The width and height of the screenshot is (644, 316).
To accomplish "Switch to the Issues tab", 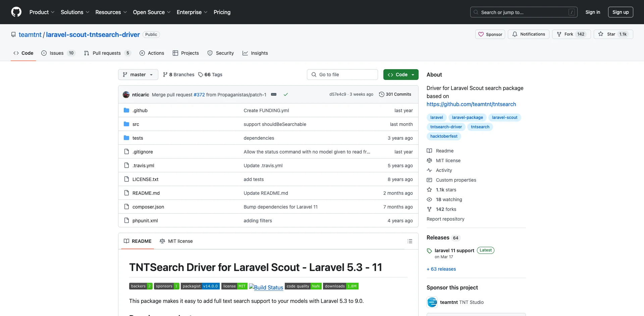I will click(x=58, y=53).
